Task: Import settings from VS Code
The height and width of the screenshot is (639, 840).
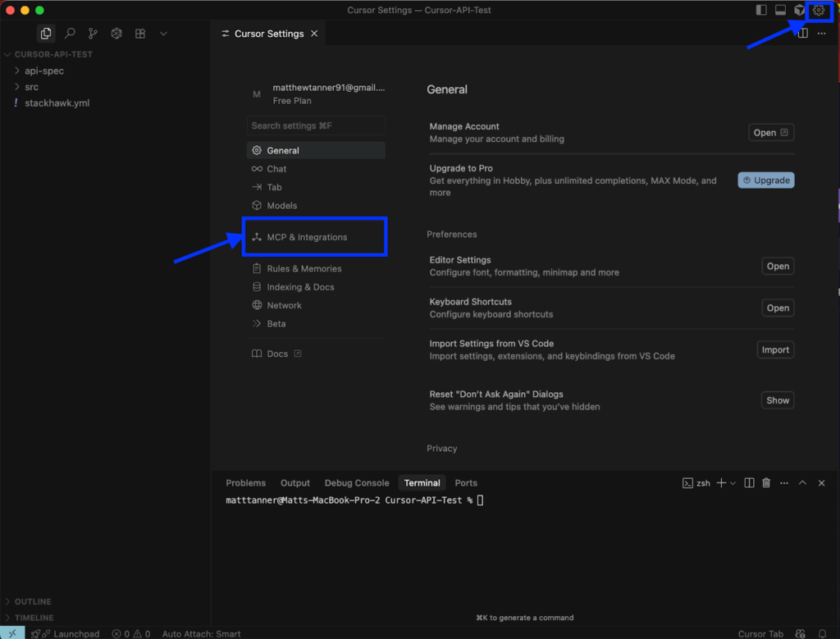Action: (775, 349)
